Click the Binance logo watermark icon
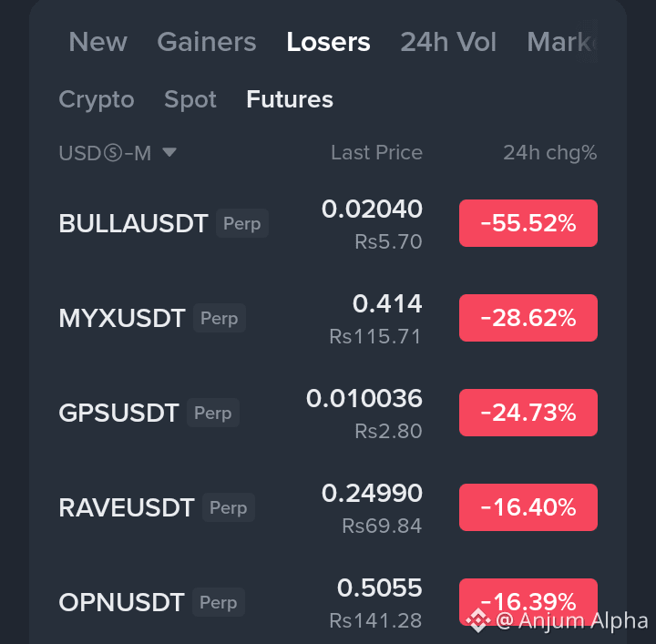This screenshot has width=656, height=644. 478,620
